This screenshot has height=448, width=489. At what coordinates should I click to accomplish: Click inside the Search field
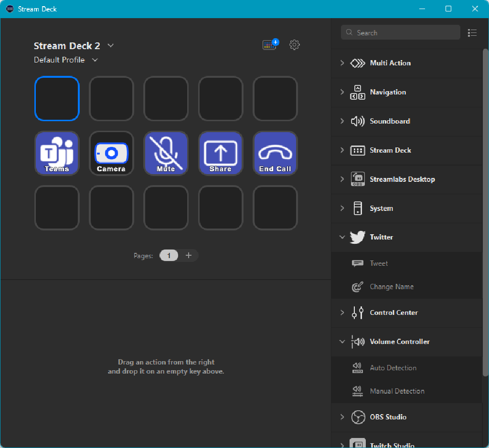400,32
